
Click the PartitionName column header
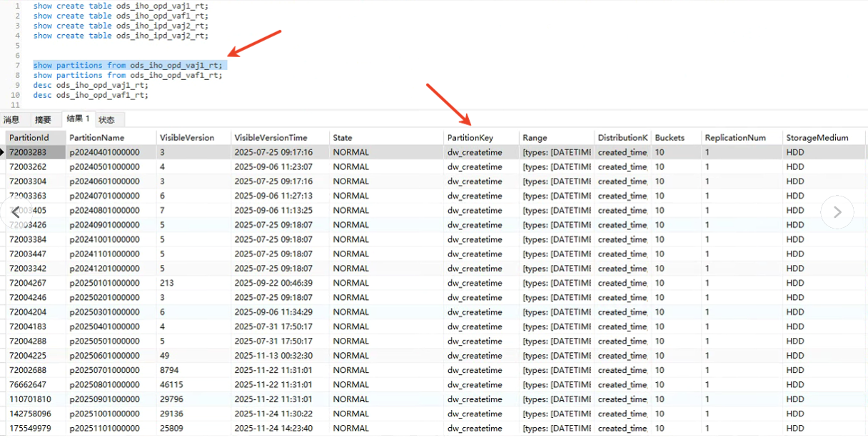coord(96,137)
